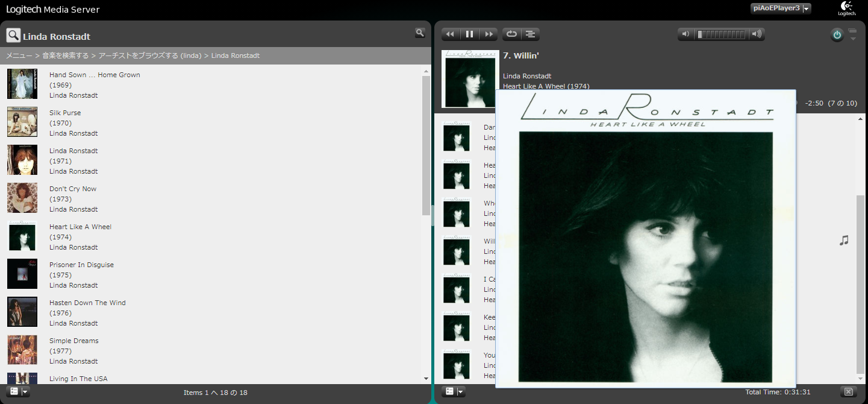The image size is (868, 404).
Task: Open the Don't Cry Now album
Action: 73,189
